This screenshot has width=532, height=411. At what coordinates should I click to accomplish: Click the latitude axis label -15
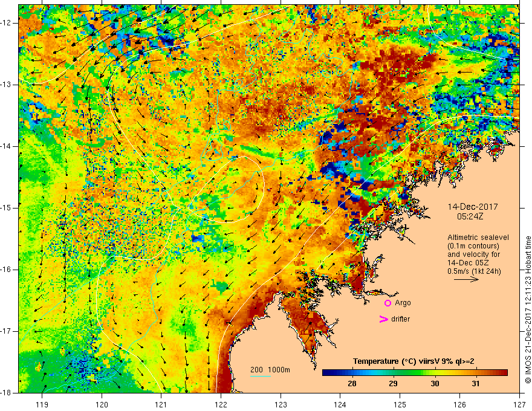[7, 208]
